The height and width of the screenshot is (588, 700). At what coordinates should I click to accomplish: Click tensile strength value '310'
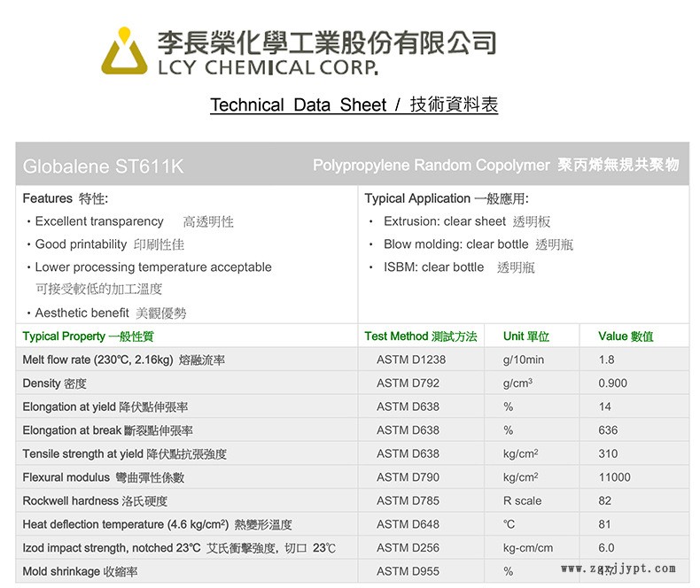[x=608, y=453]
